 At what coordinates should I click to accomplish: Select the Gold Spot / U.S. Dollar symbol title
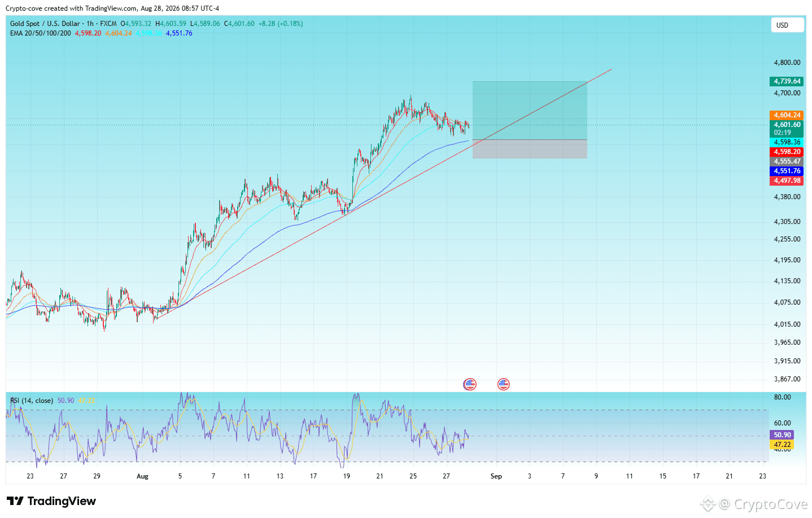[x=45, y=24]
